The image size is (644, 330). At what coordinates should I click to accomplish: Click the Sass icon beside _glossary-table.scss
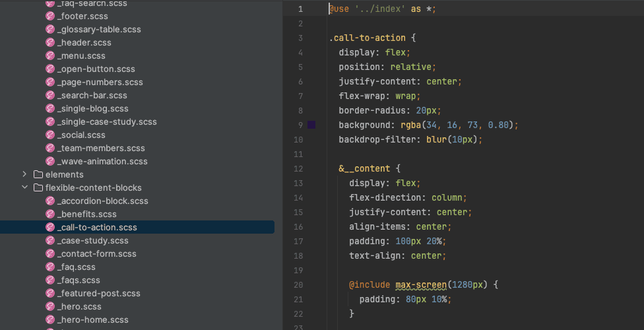(50, 30)
